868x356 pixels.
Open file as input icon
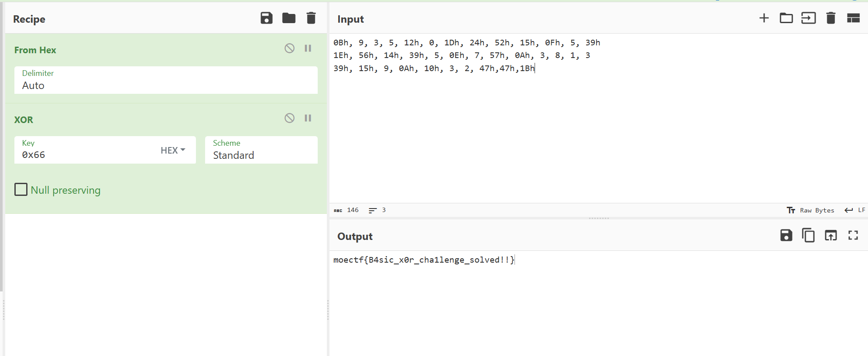809,18
